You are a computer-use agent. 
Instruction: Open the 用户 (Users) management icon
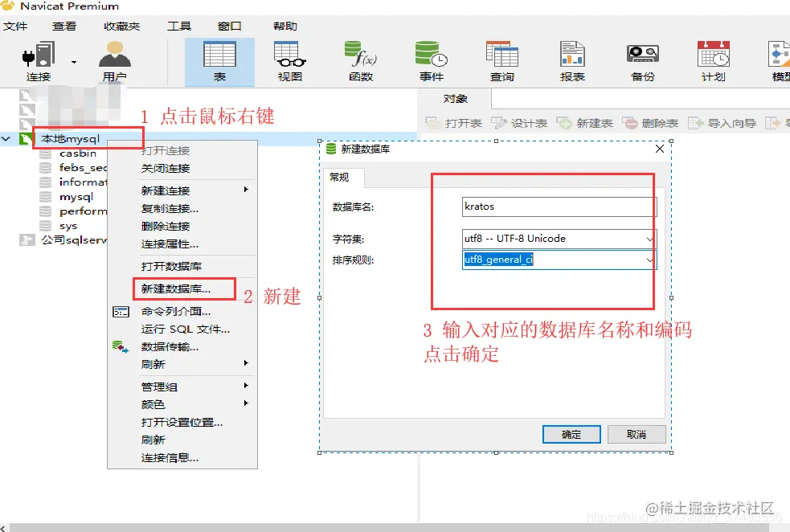(113, 59)
